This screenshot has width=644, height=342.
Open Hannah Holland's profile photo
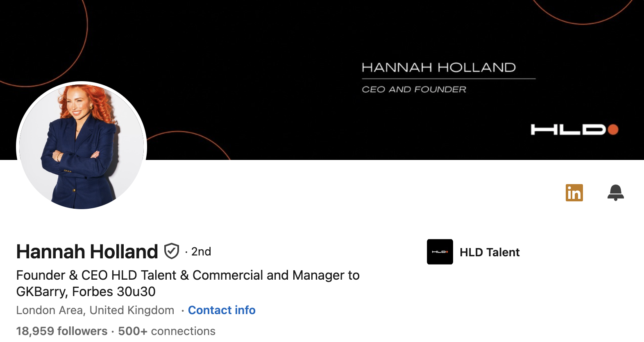(x=82, y=146)
